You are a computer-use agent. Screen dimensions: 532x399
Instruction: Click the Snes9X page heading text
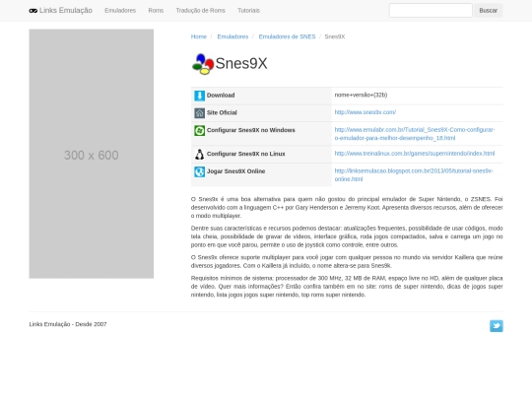tap(241, 63)
